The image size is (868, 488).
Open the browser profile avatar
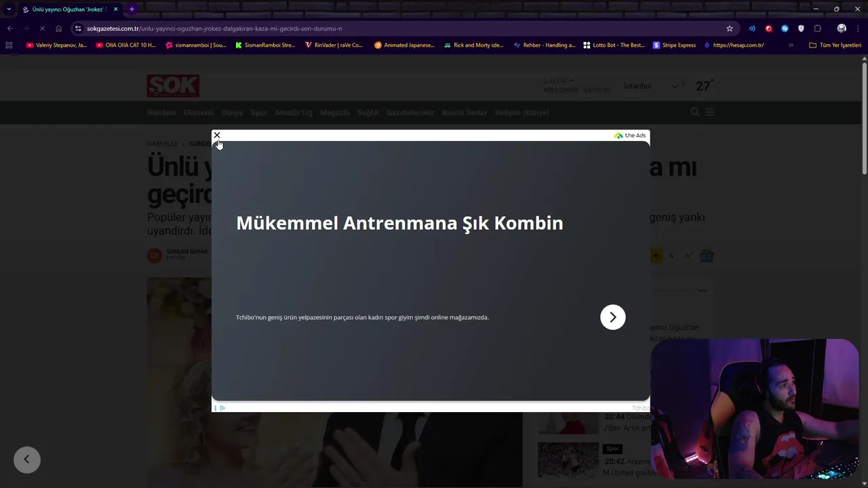(842, 28)
